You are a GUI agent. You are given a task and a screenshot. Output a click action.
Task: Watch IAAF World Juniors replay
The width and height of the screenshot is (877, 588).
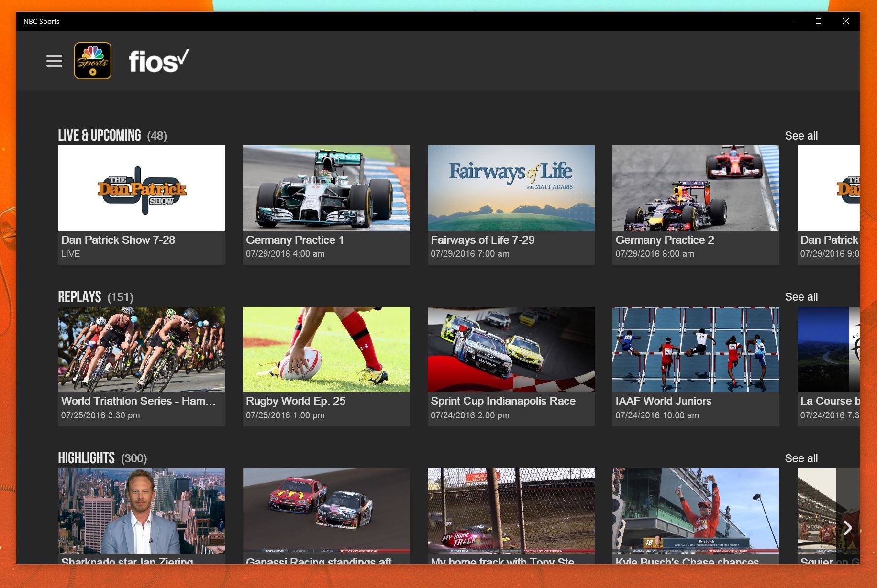tap(695, 349)
